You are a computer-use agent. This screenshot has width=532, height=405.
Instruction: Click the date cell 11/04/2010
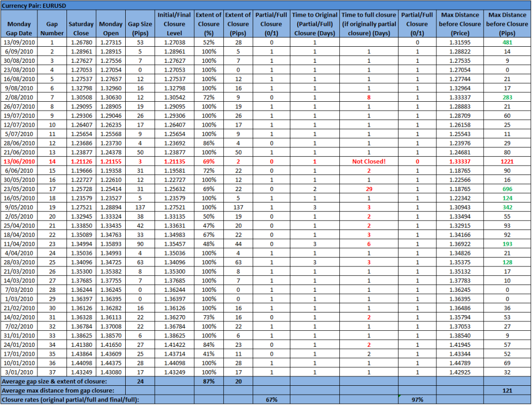point(19,244)
